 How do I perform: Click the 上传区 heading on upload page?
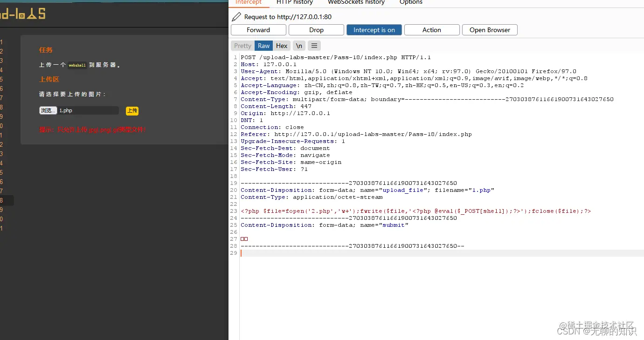click(49, 79)
